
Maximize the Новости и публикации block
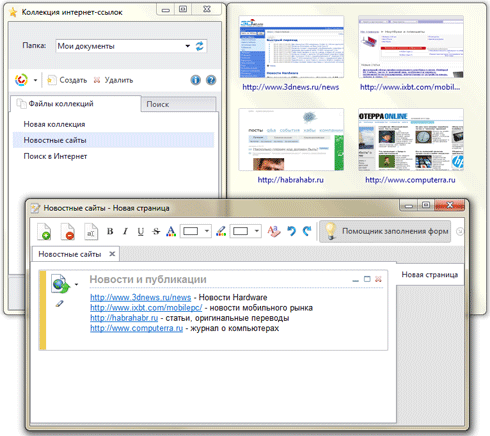point(367,279)
